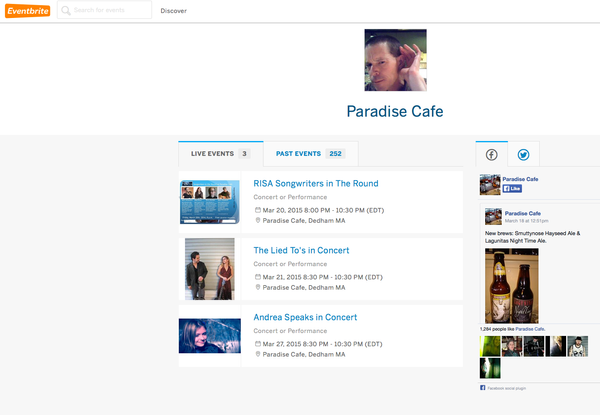Open Andrea Speaks event thumbnail
The width and height of the screenshot is (600, 415).
(x=210, y=336)
